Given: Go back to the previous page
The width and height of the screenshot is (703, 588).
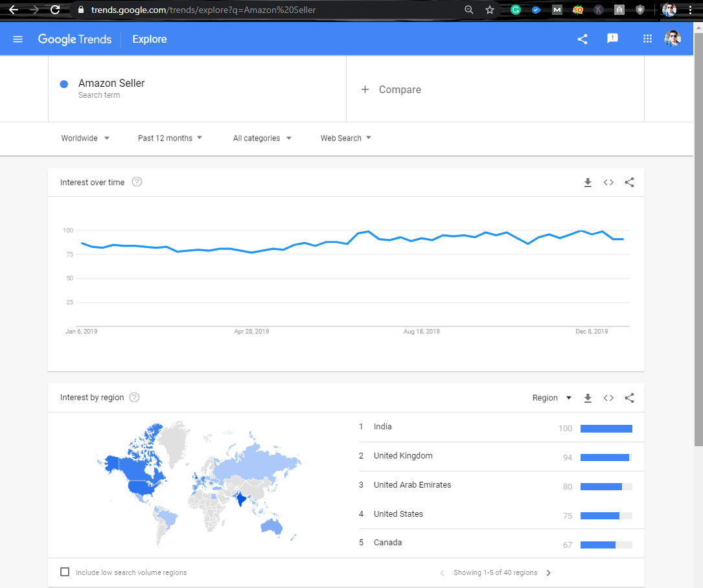Looking at the screenshot, I should click(x=13, y=10).
